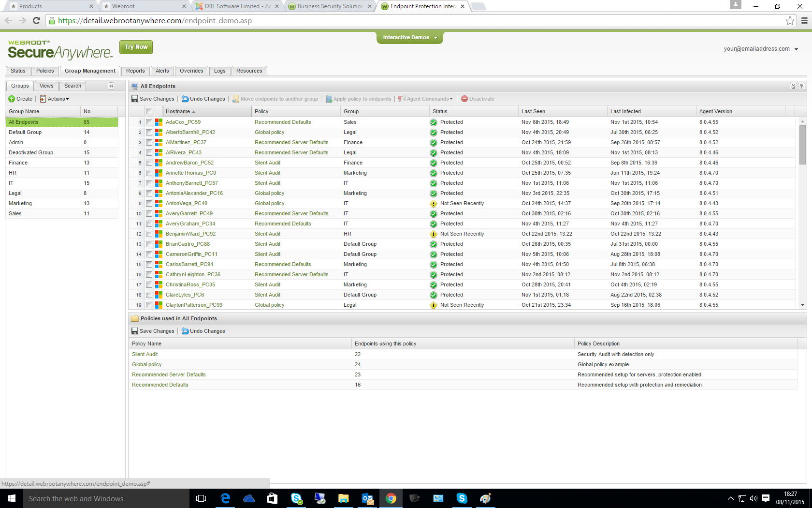The width and height of the screenshot is (812, 508).
Task: Sort by the Last Seen column header
Action: pyautogui.click(x=563, y=111)
